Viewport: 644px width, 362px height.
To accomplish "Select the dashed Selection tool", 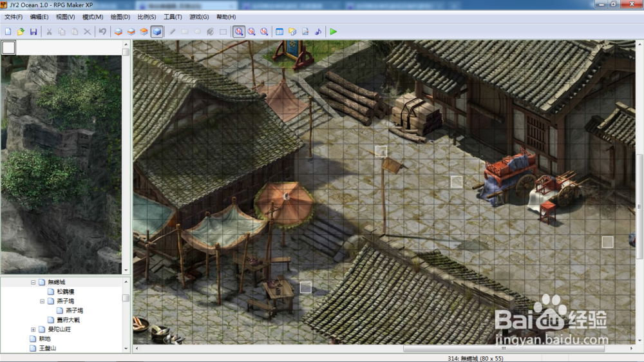I will pos(223,32).
